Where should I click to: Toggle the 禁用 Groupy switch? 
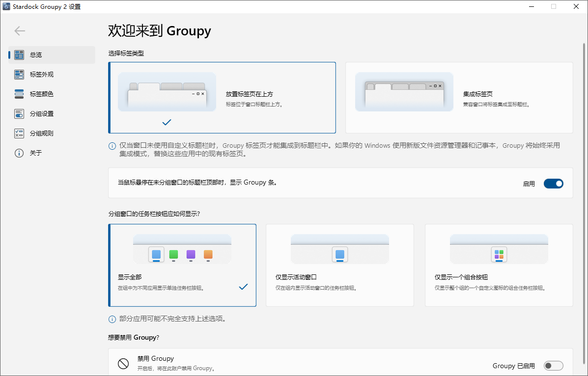point(554,366)
